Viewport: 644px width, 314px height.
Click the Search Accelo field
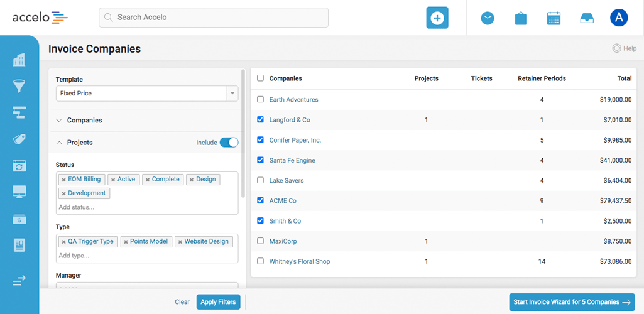pos(214,18)
